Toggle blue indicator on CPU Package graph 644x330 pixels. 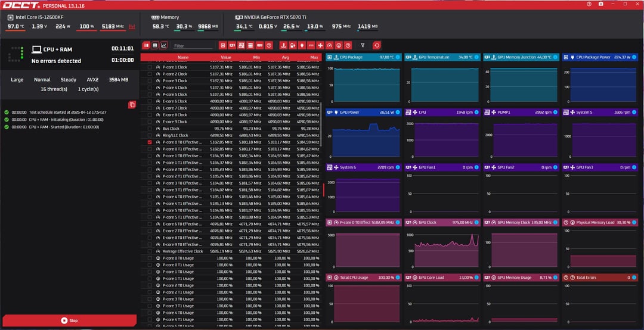pyautogui.click(x=398, y=57)
